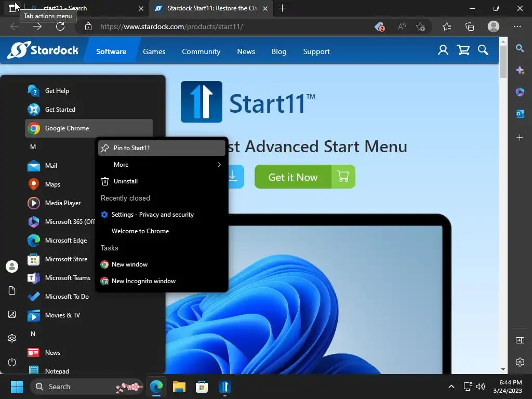
Task: Open the Games nav item
Action: [154, 51]
